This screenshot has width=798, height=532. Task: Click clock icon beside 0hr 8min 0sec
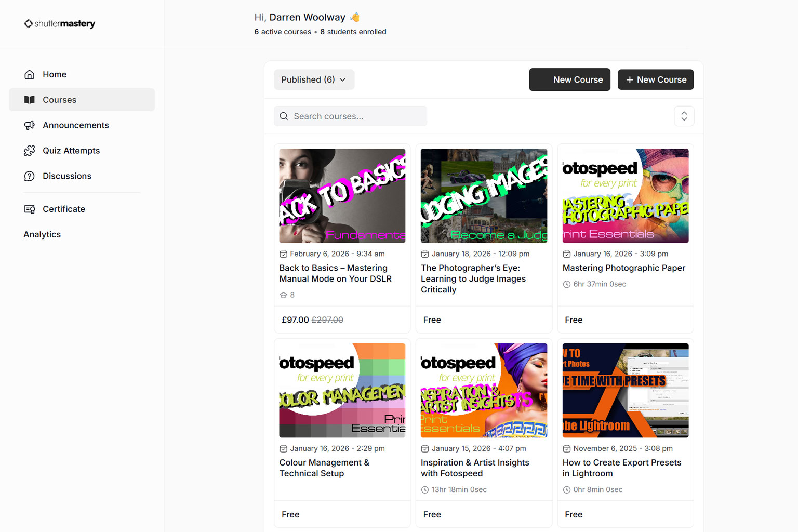(567, 490)
